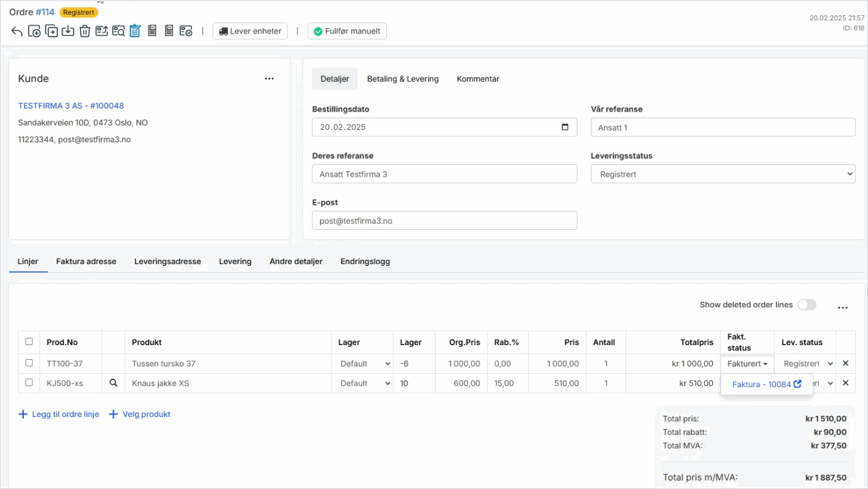Open the three-dot menu in Kunde panel
868x489 pixels.
(269, 79)
